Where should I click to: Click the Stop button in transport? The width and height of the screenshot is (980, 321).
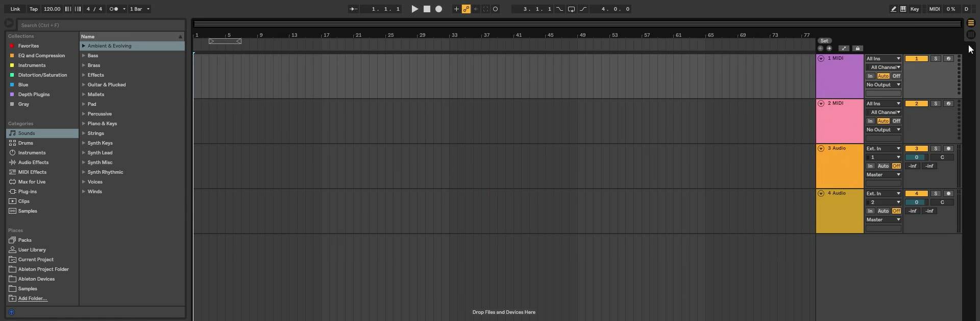pos(427,9)
